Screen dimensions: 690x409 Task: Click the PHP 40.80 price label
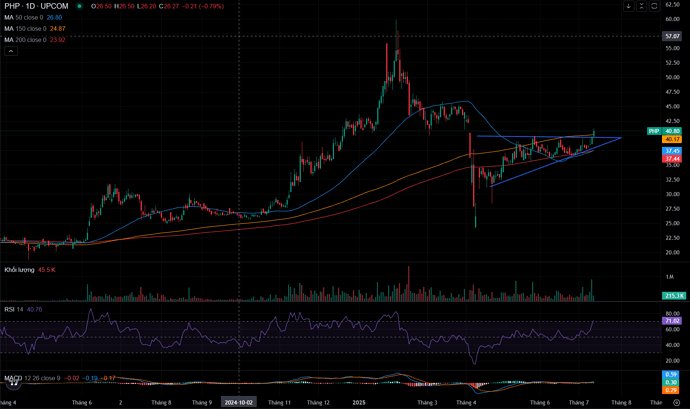click(x=664, y=131)
